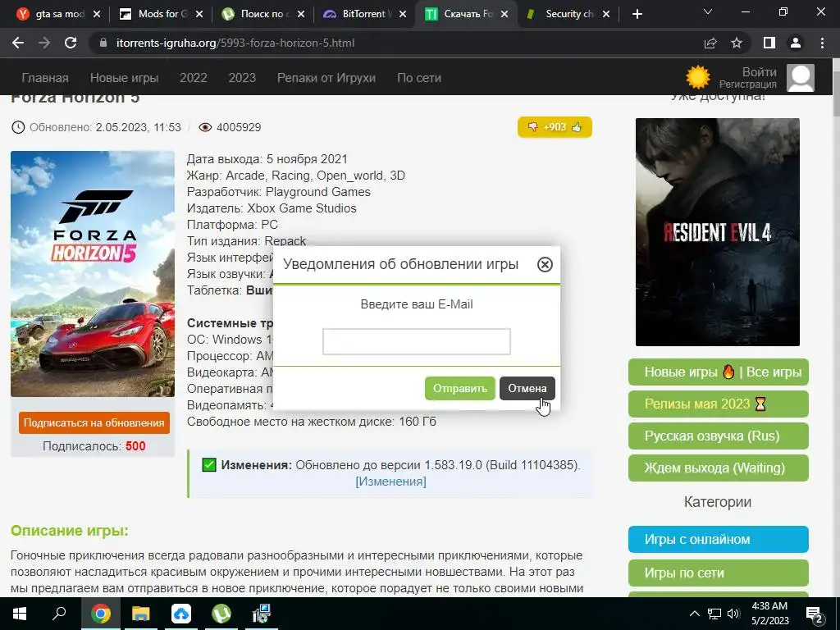Open Репаки от Игрухи menu item
The width and height of the screenshot is (840, 630).
[x=326, y=78]
